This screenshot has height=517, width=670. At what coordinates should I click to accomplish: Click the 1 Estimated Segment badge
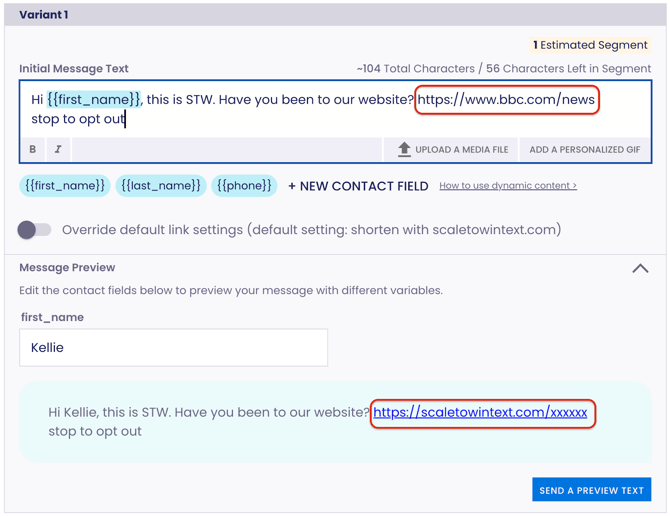coord(590,45)
